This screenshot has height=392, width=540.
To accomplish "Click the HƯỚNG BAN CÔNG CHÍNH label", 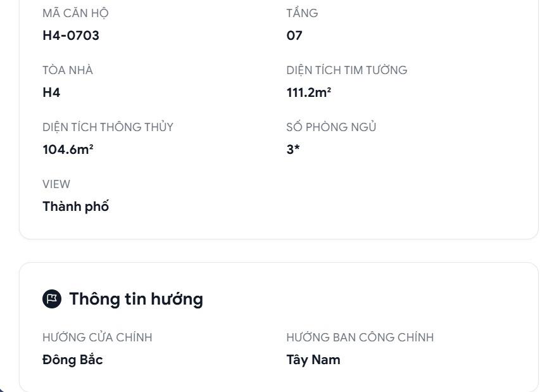I will tap(360, 338).
